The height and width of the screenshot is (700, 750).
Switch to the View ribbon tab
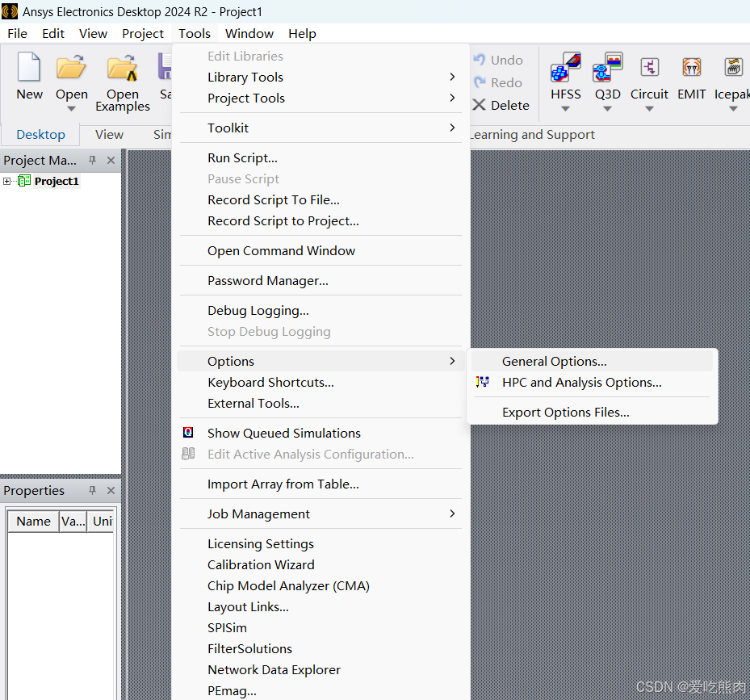[109, 135]
